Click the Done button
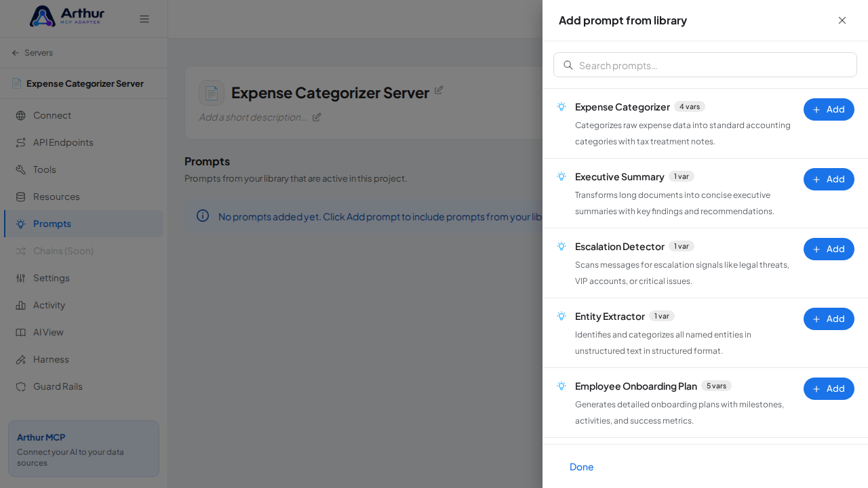Image resolution: width=868 pixels, height=488 pixels. [581, 466]
